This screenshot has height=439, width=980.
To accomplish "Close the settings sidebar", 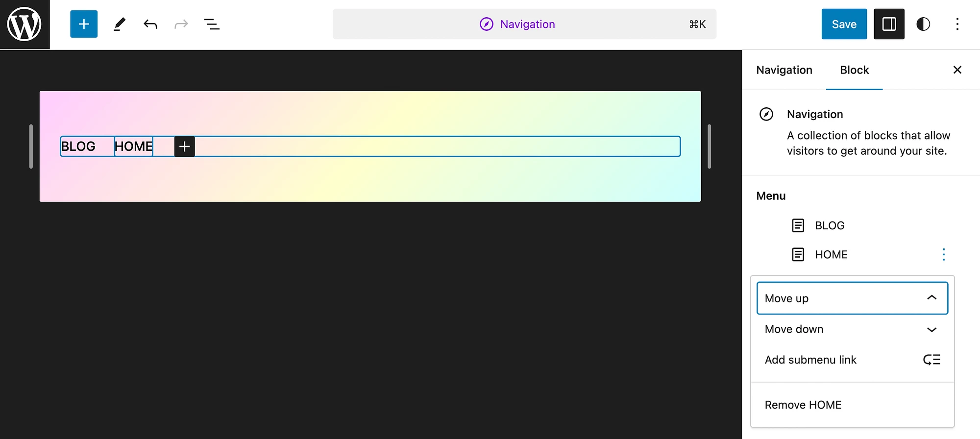I will 957,70.
